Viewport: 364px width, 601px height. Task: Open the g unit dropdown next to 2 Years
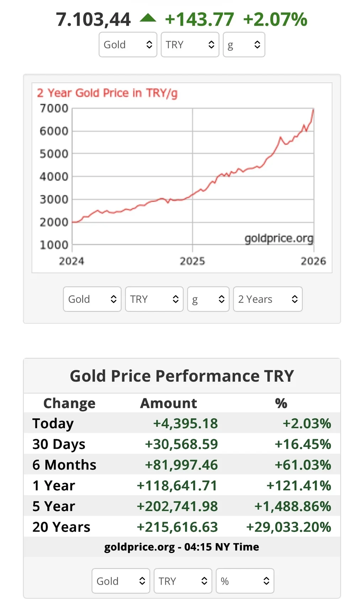208,299
